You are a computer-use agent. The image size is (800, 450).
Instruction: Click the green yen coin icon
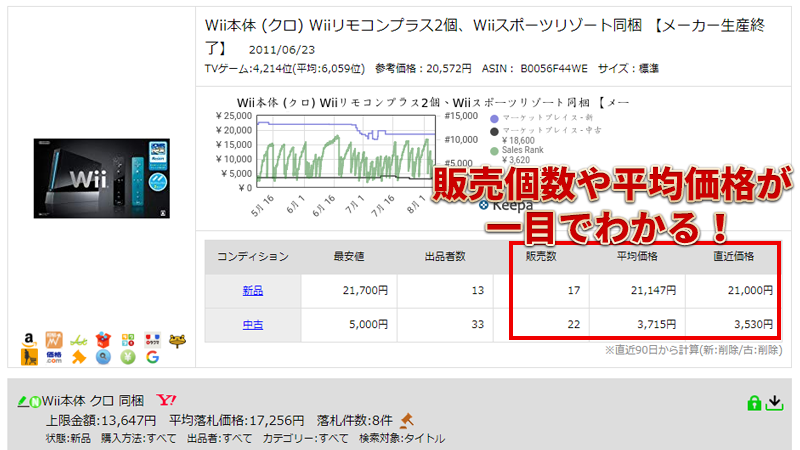tap(128, 357)
